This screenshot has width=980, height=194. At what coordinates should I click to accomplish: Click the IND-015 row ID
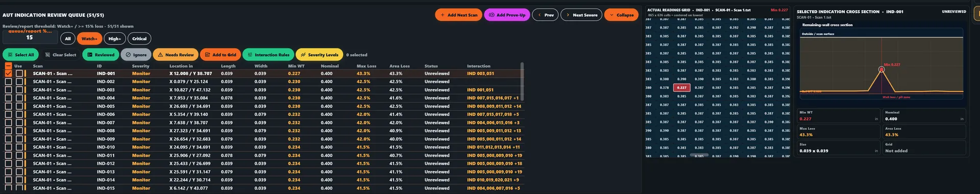tap(106, 188)
